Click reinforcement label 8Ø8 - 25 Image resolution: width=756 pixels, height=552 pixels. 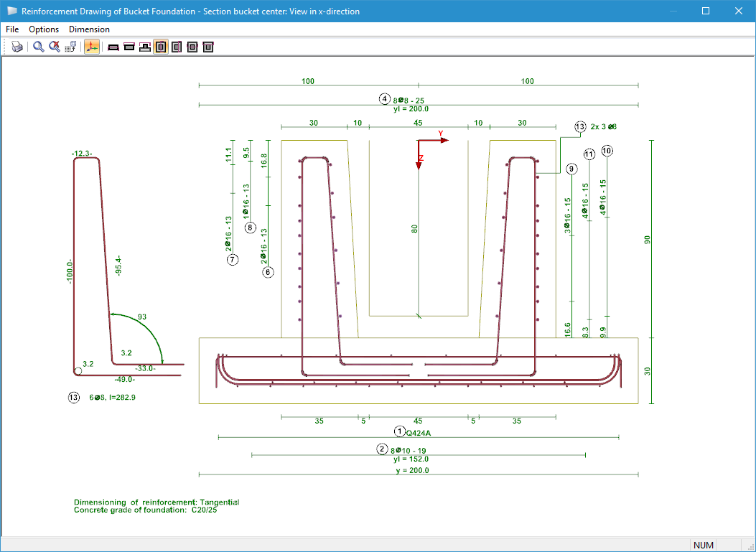tap(409, 100)
